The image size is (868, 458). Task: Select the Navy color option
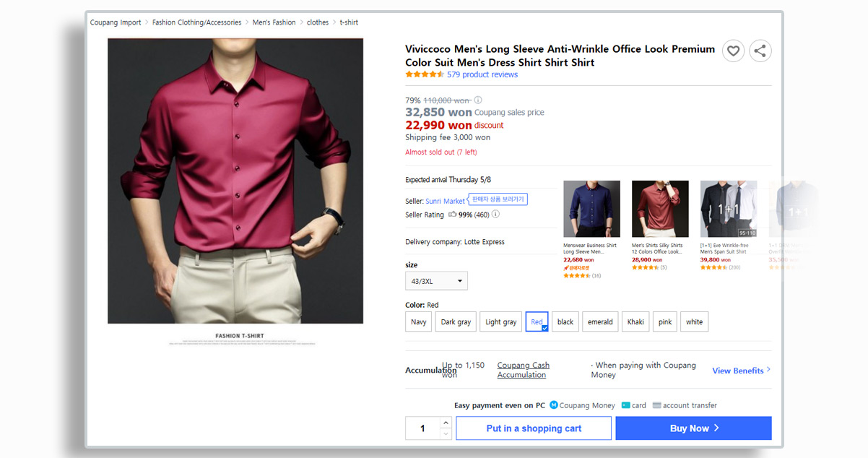[419, 322]
